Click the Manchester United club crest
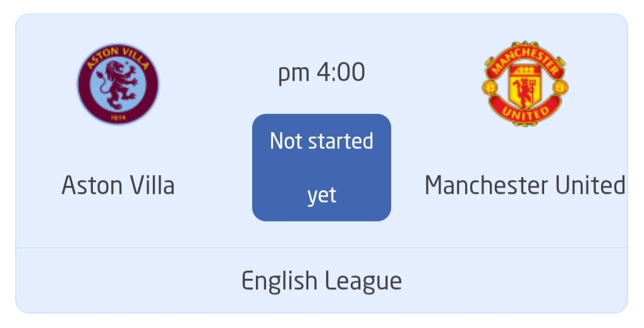This screenshot has height=328, width=644. [525, 84]
